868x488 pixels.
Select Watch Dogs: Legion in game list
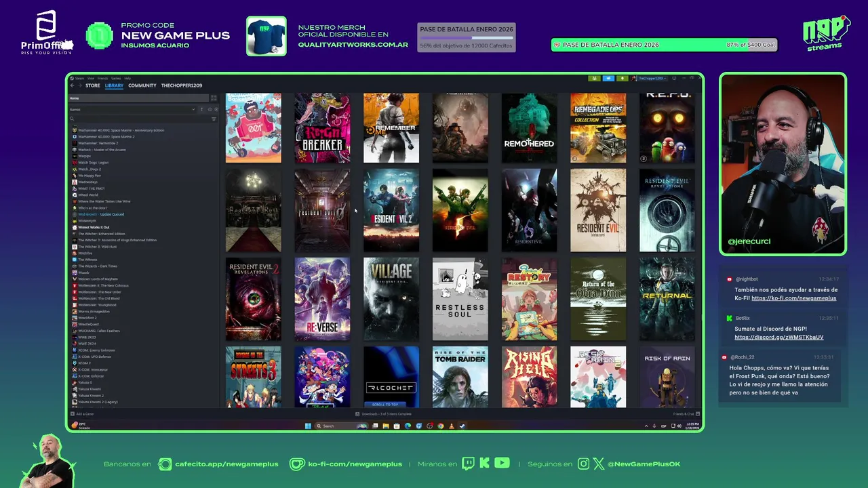tap(94, 163)
